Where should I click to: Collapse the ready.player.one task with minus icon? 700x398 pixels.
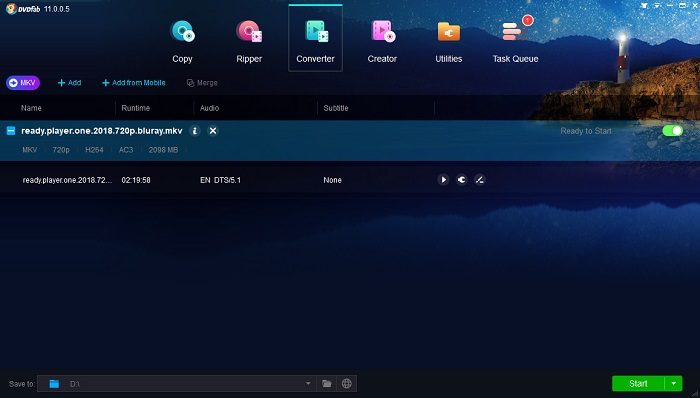coord(11,131)
